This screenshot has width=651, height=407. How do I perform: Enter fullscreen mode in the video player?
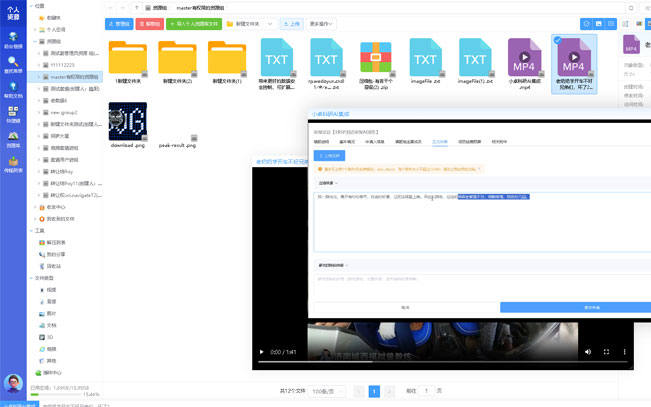pos(605,352)
